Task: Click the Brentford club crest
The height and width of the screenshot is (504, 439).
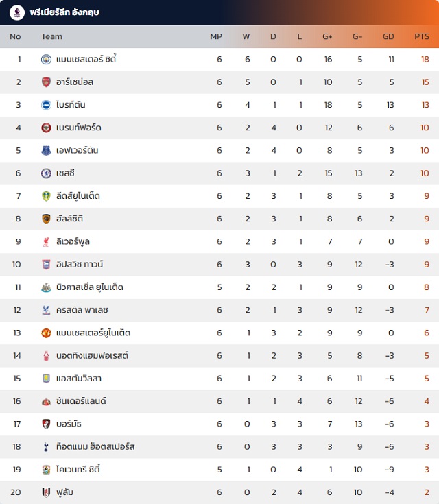Action: tap(47, 128)
